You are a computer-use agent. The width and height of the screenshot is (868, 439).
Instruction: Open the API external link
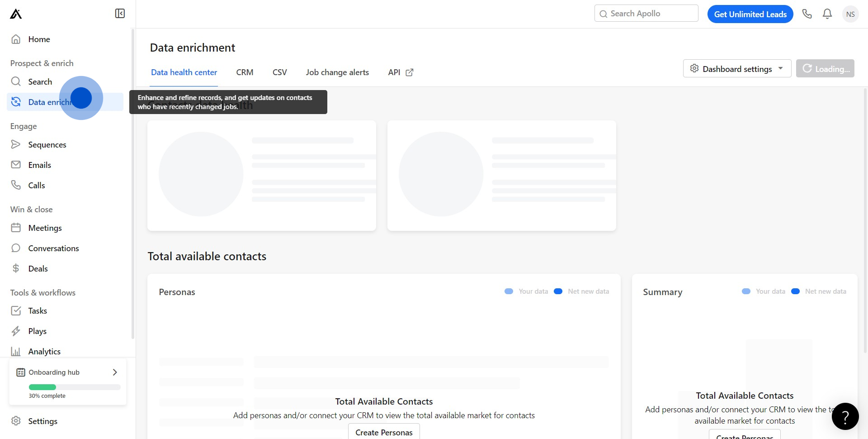(x=401, y=72)
